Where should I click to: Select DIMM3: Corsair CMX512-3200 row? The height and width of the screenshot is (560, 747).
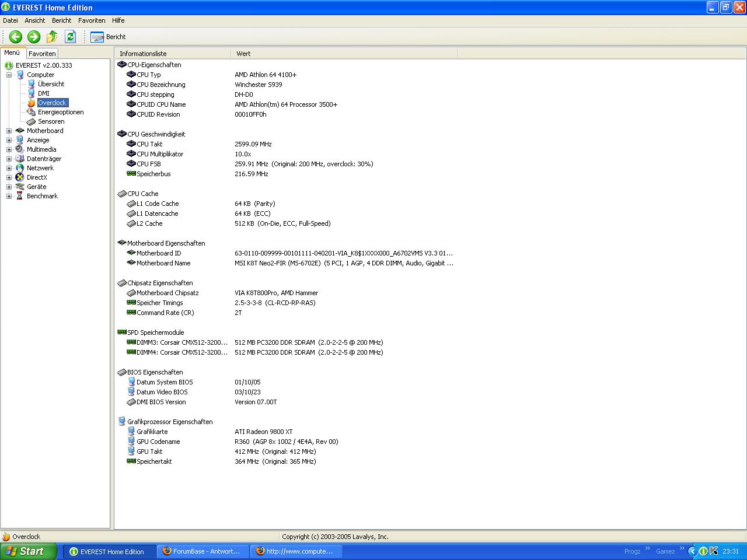coord(286,342)
